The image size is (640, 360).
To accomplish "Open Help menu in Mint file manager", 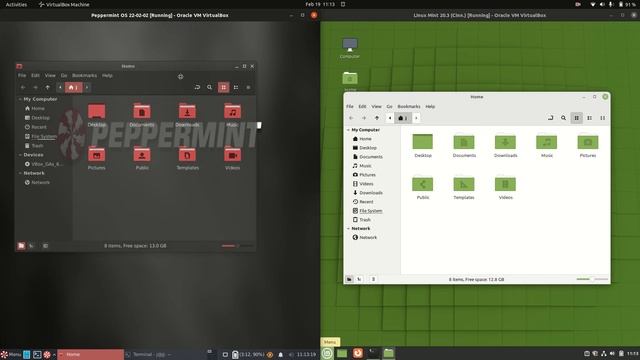I will (430, 107).
